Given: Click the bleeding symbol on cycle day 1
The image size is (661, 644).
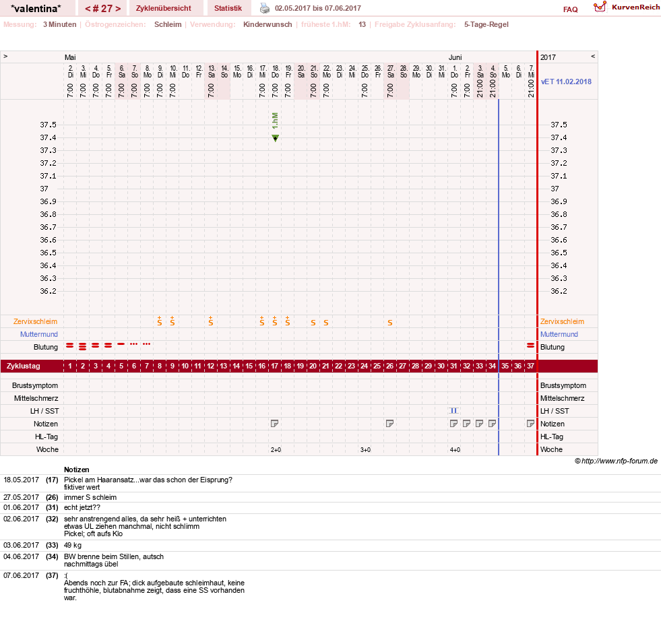Looking at the screenshot, I should pyautogui.click(x=70, y=346).
